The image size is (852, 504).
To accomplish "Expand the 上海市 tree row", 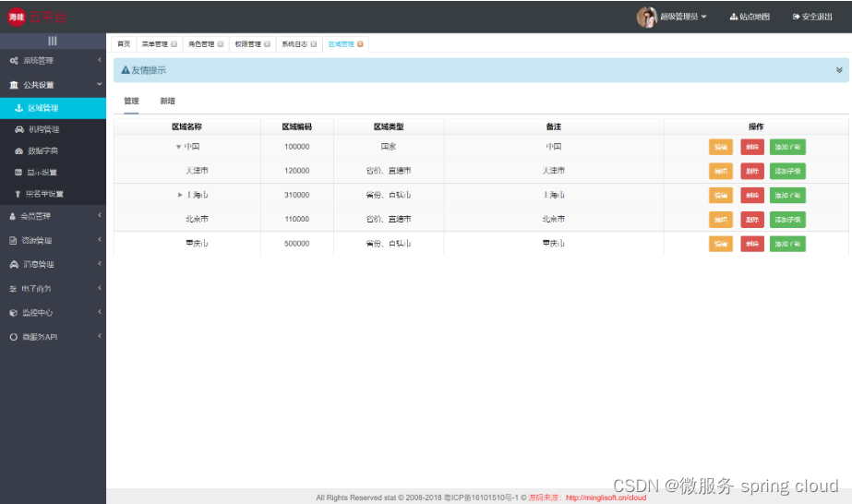I will click(x=180, y=195).
